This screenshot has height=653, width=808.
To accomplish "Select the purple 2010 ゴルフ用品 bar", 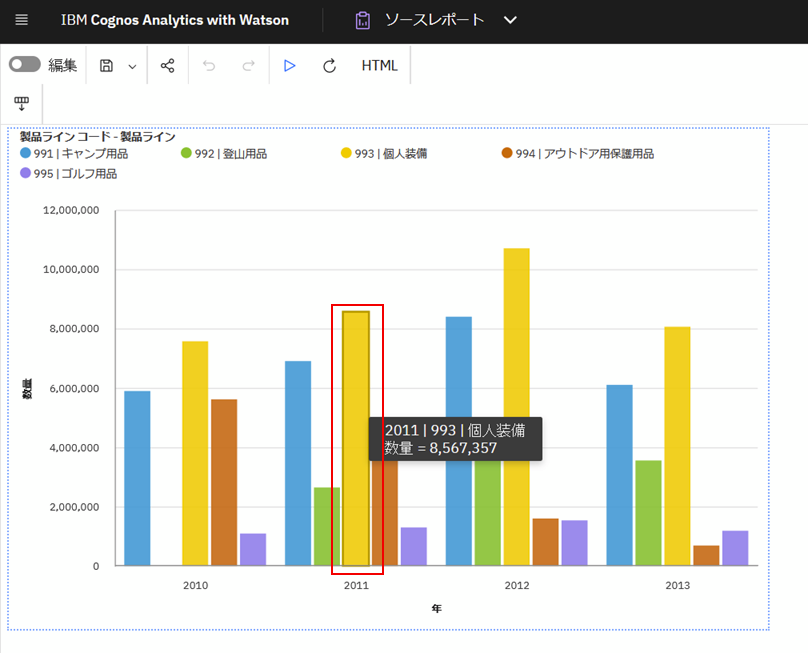I will pyautogui.click(x=253, y=550).
